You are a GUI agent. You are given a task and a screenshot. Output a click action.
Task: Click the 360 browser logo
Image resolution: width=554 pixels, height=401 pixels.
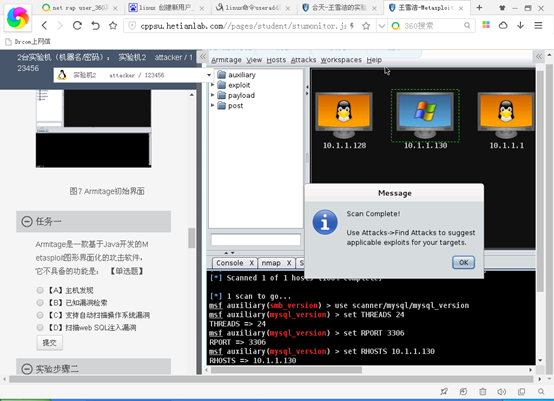(18, 18)
